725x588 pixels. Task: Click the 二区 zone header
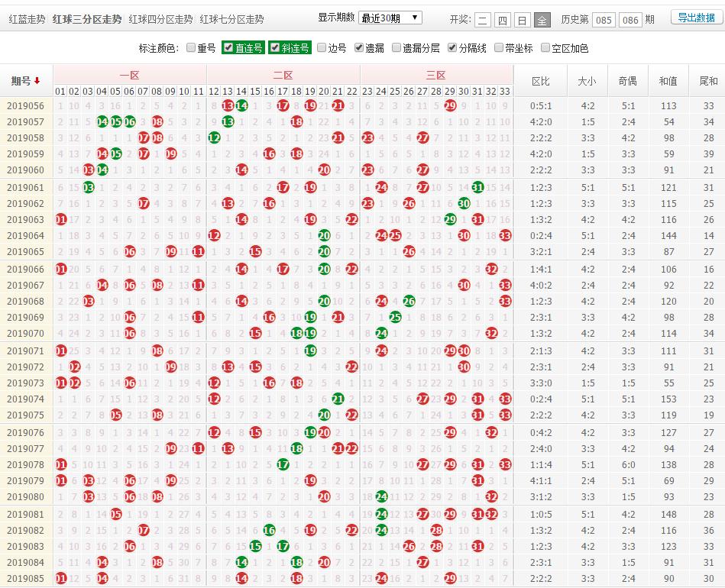click(283, 76)
